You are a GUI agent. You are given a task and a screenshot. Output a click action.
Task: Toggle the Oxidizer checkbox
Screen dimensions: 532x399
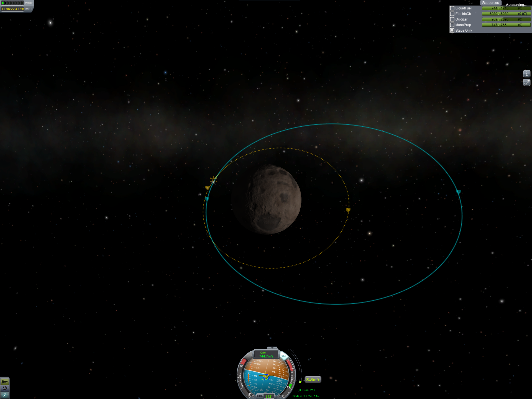click(x=452, y=19)
